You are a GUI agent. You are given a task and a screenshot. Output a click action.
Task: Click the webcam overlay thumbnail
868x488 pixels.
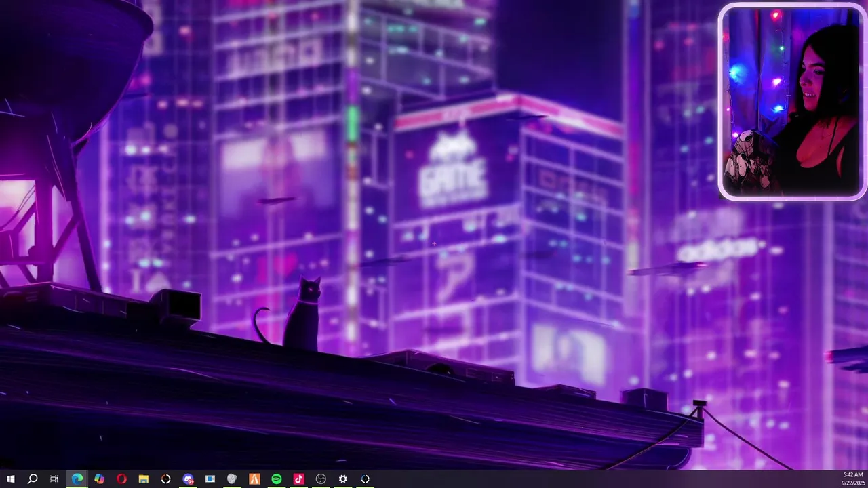(x=792, y=102)
